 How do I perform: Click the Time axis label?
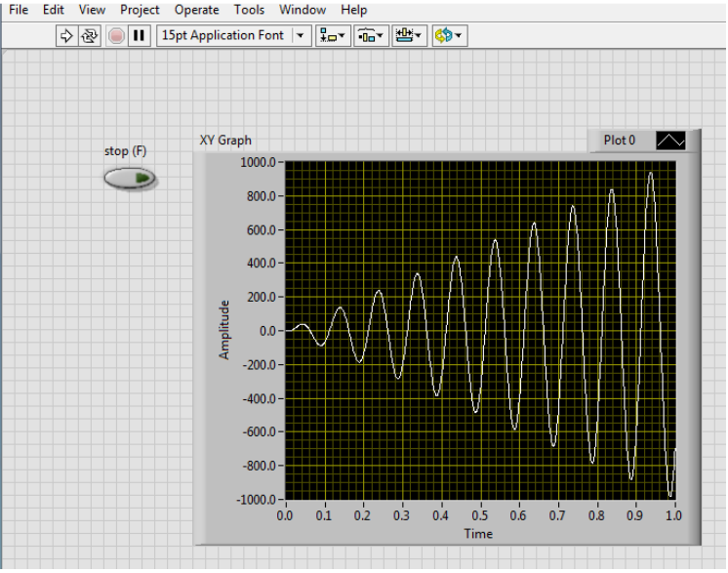(478, 534)
